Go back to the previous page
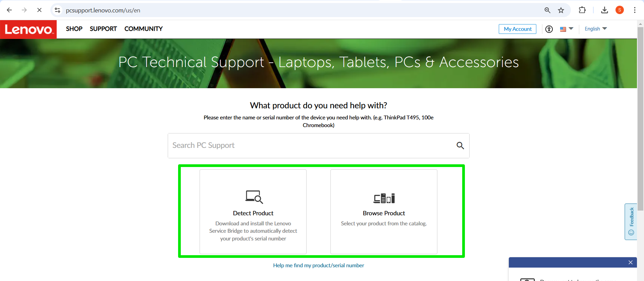This screenshot has height=281, width=644. (x=9, y=10)
